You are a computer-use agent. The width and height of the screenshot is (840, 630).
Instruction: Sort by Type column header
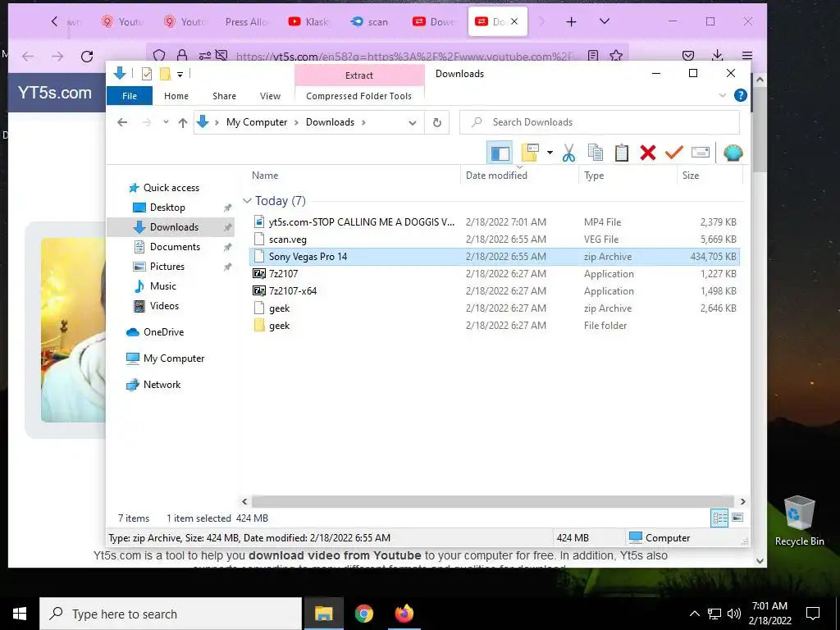[628, 176]
